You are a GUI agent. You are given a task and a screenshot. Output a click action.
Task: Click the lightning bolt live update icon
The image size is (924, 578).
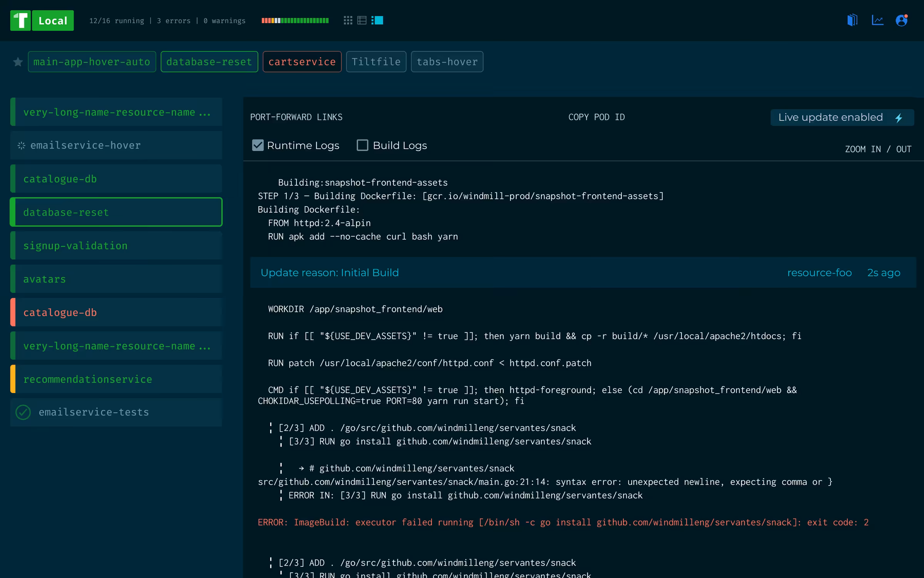click(899, 118)
